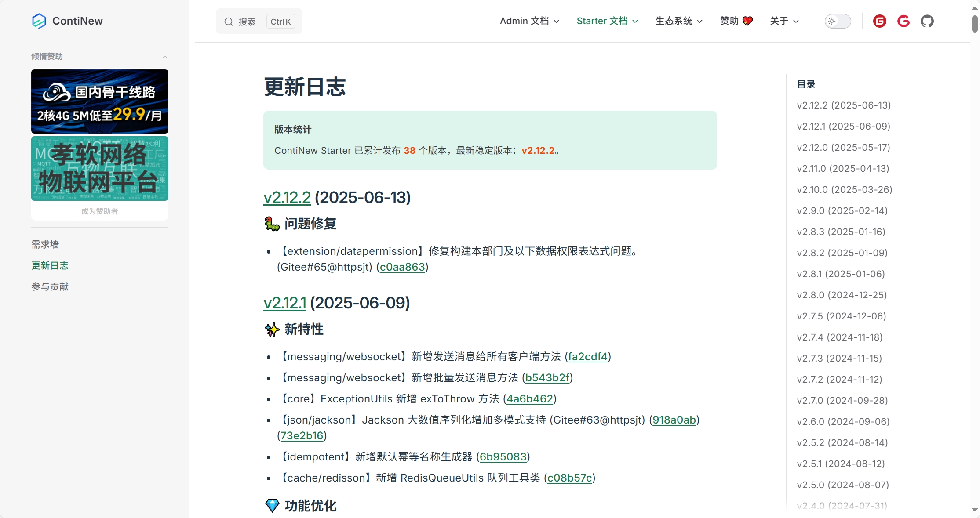Open the v2.12.2 heading link
The image size is (980, 518).
pos(287,198)
